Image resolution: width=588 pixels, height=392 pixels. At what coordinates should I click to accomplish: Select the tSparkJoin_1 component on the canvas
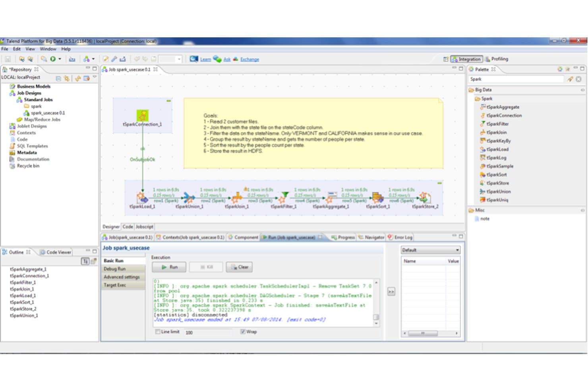point(237,197)
